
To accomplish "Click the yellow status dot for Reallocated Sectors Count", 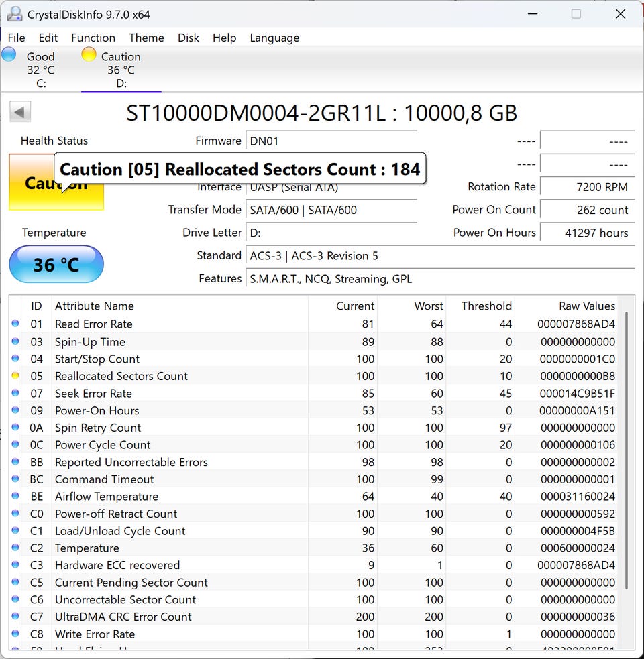I will click(15, 376).
